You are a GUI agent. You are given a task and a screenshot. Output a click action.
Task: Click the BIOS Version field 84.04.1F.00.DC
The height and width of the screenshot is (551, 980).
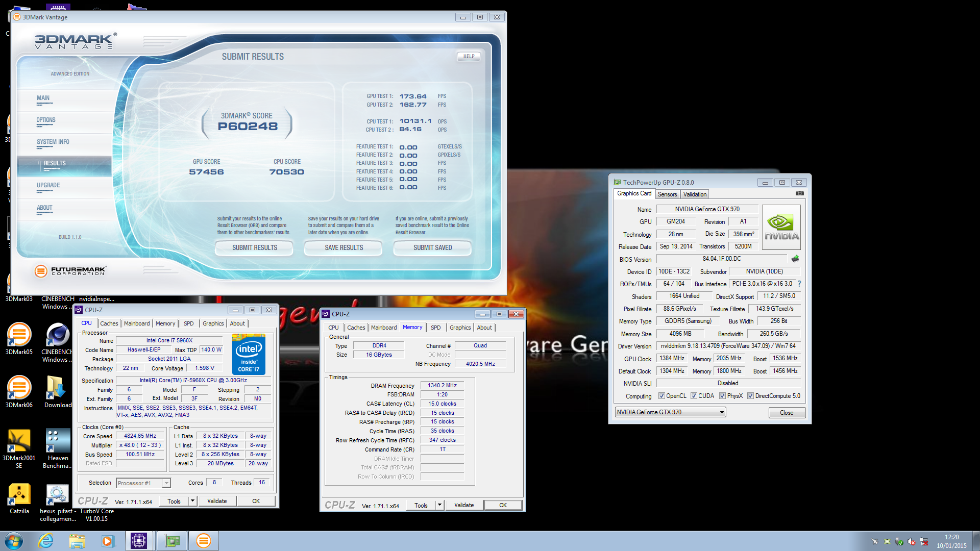coord(722,259)
